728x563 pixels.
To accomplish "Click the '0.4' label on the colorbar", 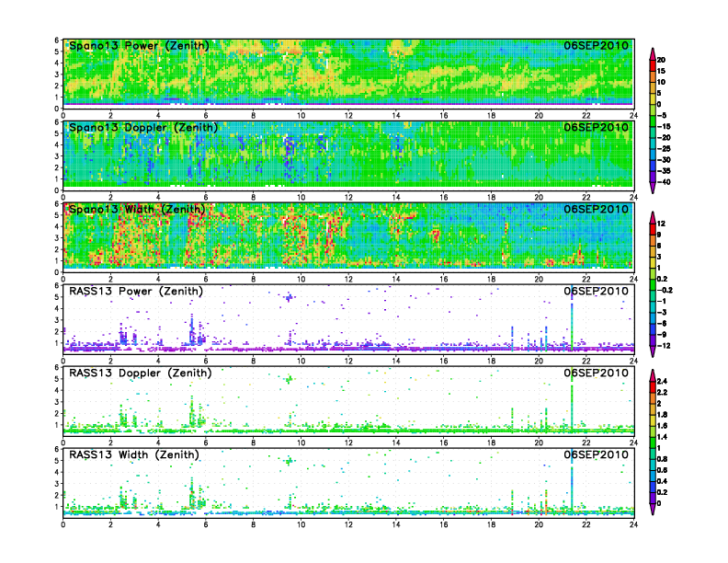I will [x=662, y=481].
